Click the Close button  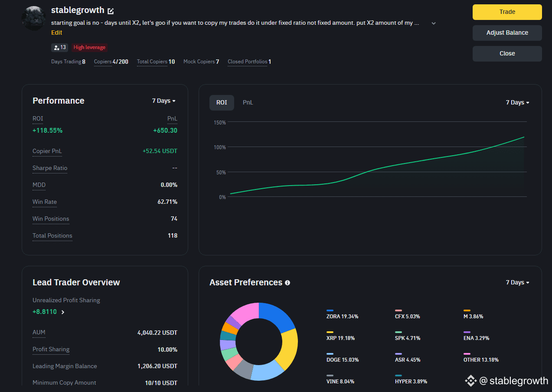(x=507, y=54)
